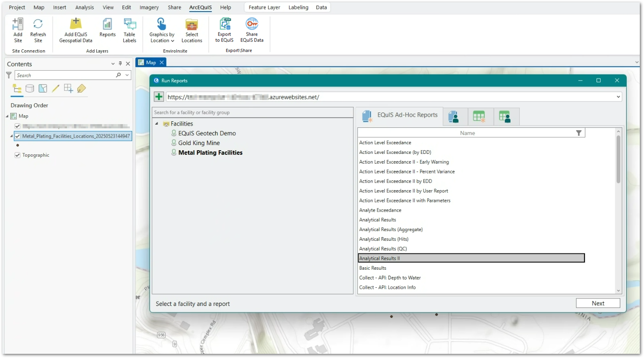Uncheck the Topographic layer checkbox
This screenshot has height=358, width=644.
click(x=18, y=155)
